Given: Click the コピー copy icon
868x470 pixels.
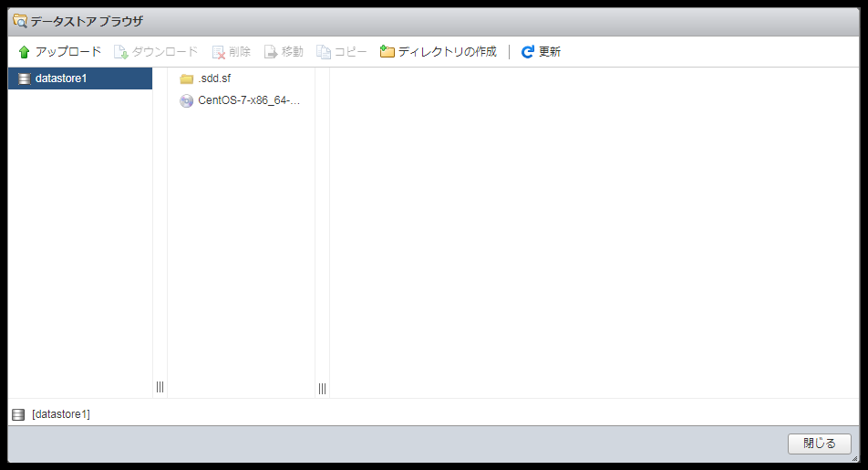Looking at the screenshot, I should [x=324, y=52].
